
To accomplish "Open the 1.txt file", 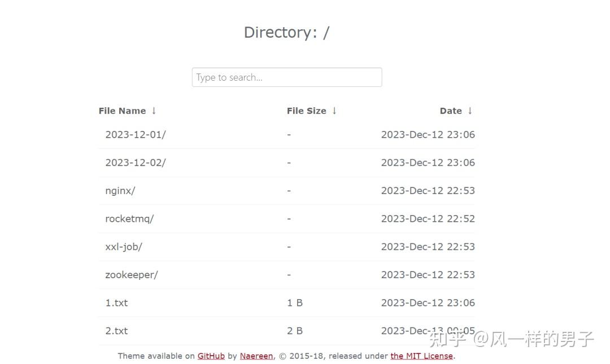I will (x=116, y=303).
